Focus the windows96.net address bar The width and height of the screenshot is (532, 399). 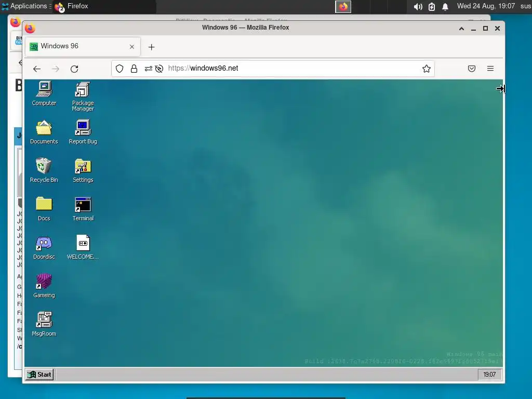(x=273, y=69)
